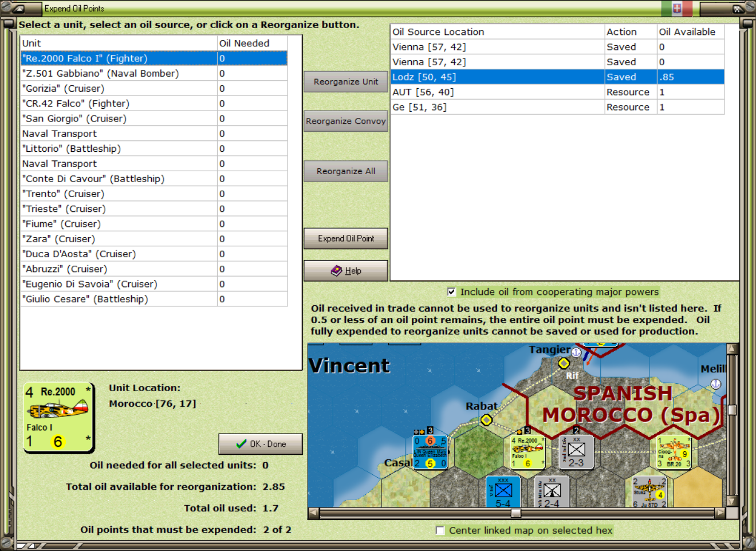The width and height of the screenshot is (756, 551).
Task: Click the Re.2000 Falco I unit counter thumbnail
Action: tap(58, 418)
